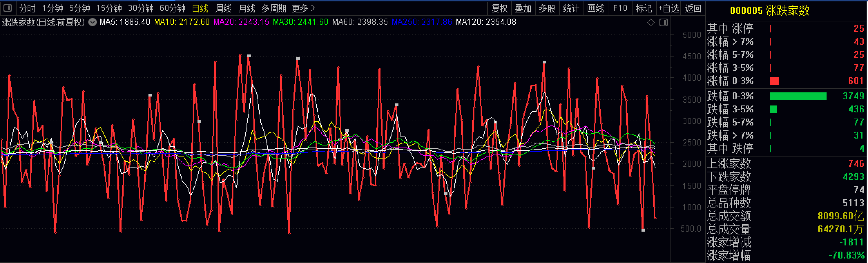Click the 涨家增减 value -1811
Viewport: 868px width, 263px height.
852,242
